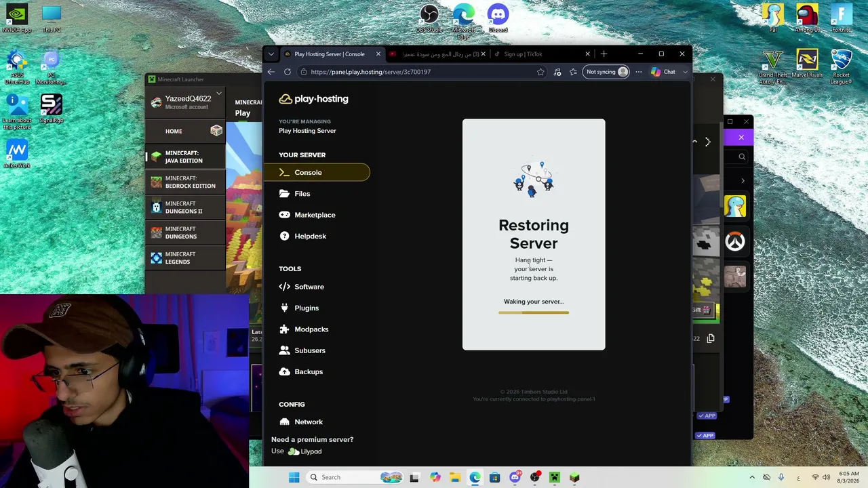Show hidden system tray icons
The width and height of the screenshot is (868, 488).
[751, 477]
